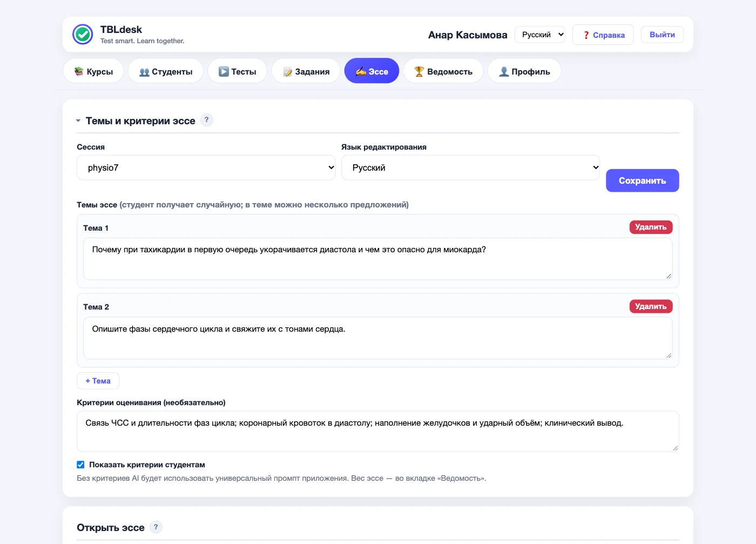Click the resize handle of Тема 1 textarea
The width and height of the screenshot is (756, 544).
click(x=669, y=276)
